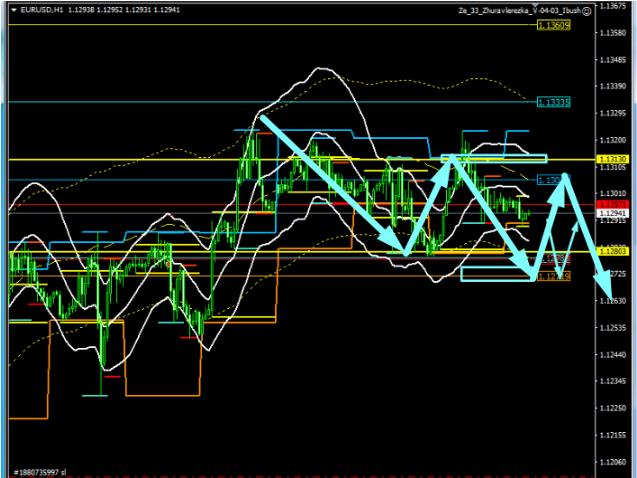The image size is (637, 478).
Task: Select the yellow 1.12803 axis price label
Action: (613, 251)
